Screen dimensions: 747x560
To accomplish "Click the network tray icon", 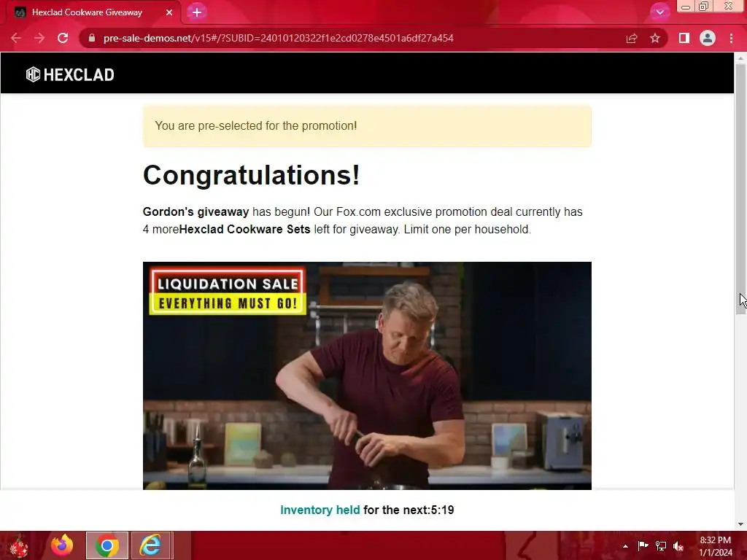I will coord(661,545).
